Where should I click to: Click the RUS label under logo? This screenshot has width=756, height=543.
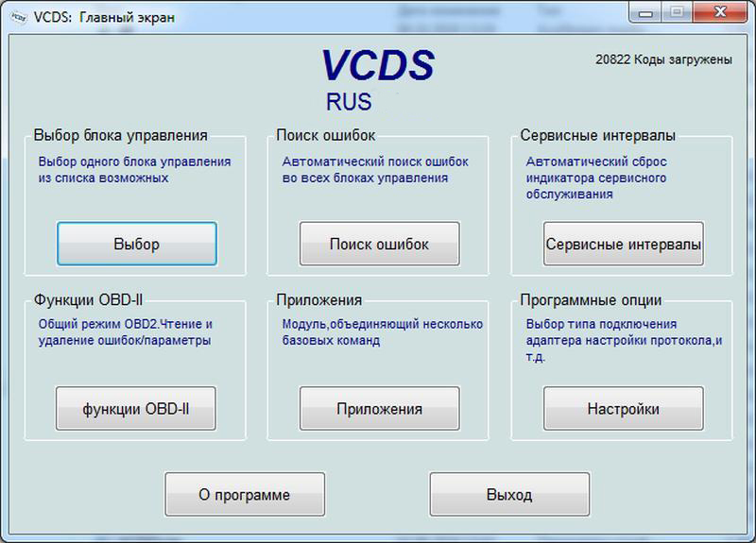(x=349, y=102)
